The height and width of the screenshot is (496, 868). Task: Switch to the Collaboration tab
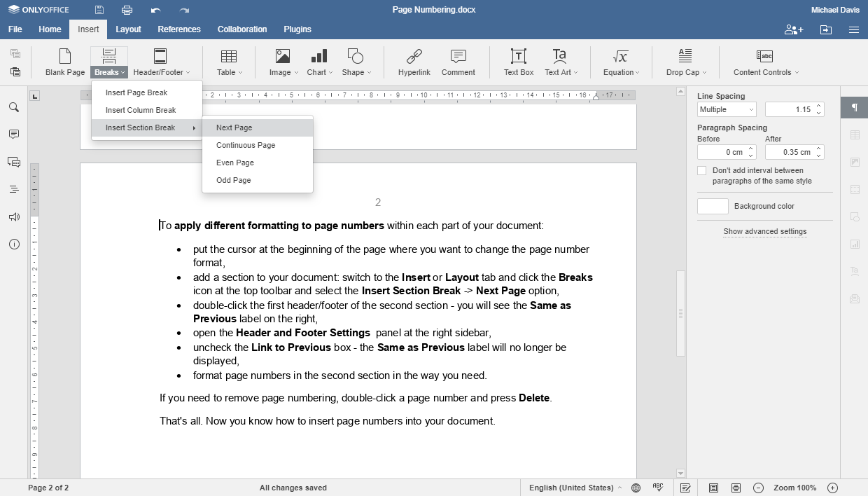242,29
